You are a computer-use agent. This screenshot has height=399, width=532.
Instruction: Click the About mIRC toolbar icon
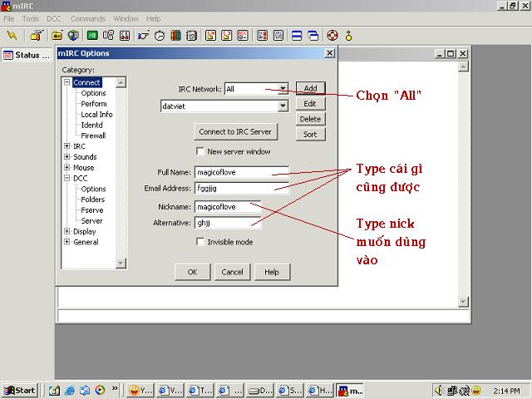(x=348, y=35)
